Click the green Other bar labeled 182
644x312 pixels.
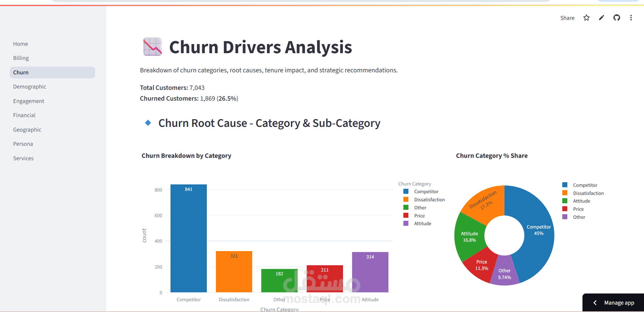pyautogui.click(x=279, y=280)
